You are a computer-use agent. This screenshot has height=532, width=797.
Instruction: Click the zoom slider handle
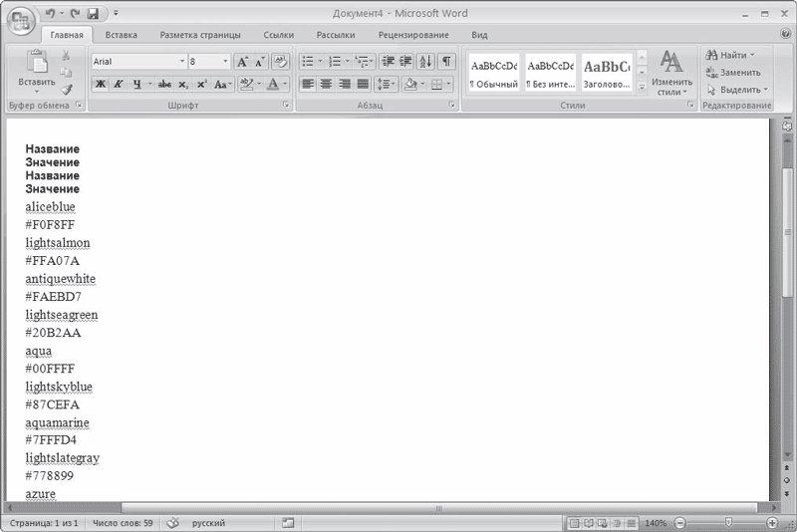click(728, 522)
